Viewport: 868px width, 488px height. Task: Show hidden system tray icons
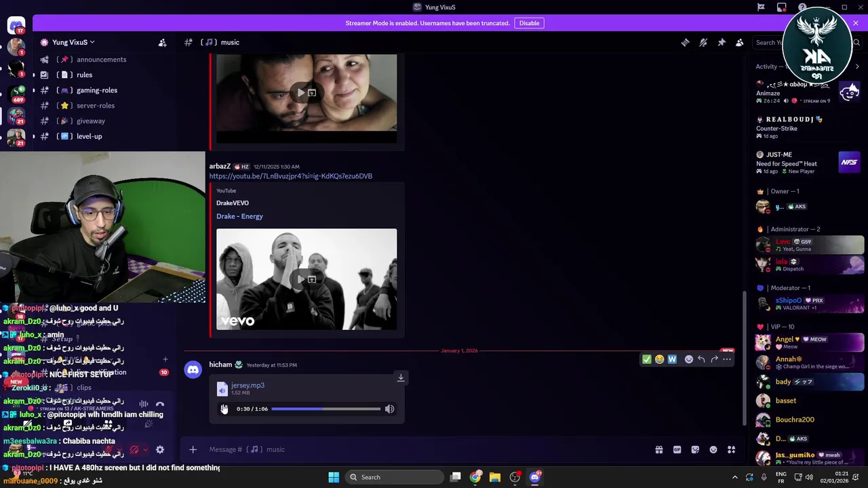point(734,477)
